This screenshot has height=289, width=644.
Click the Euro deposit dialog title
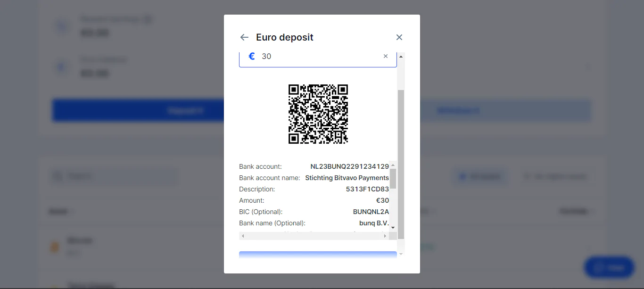(285, 37)
